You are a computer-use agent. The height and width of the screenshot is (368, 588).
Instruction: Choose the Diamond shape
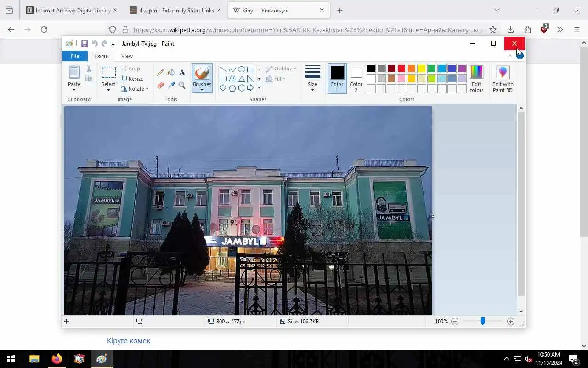click(223, 88)
